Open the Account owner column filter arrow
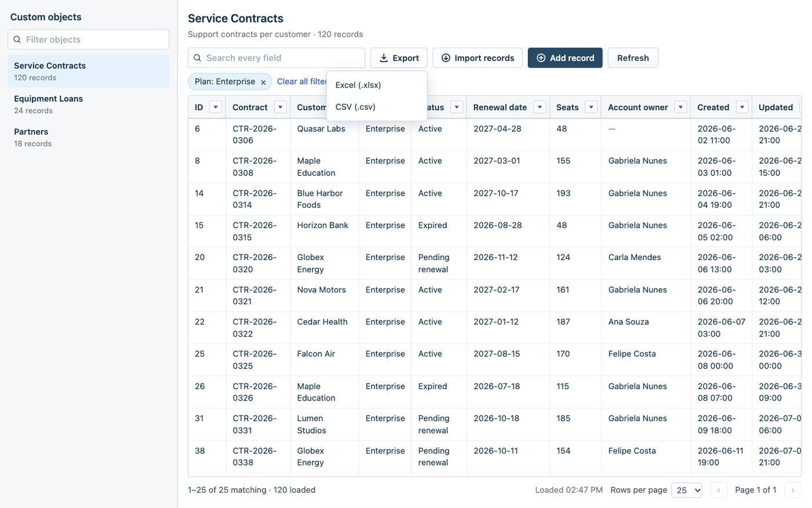The width and height of the screenshot is (812, 508). (x=680, y=107)
